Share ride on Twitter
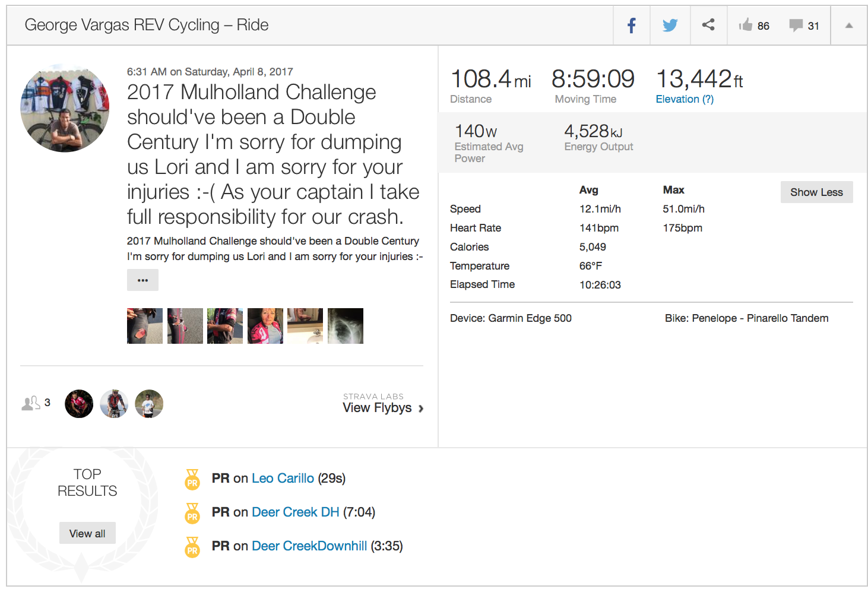The height and width of the screenshot is (589, 868). (x=670, y=26)
